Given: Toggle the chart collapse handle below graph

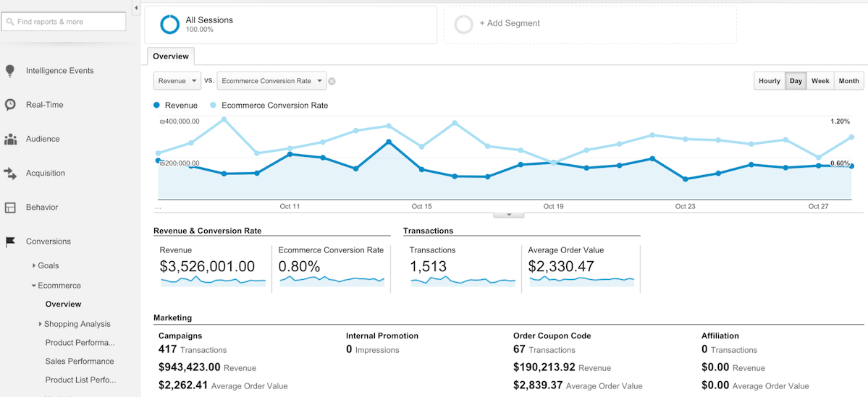Looking at the screenshot, I should (508, 215).
